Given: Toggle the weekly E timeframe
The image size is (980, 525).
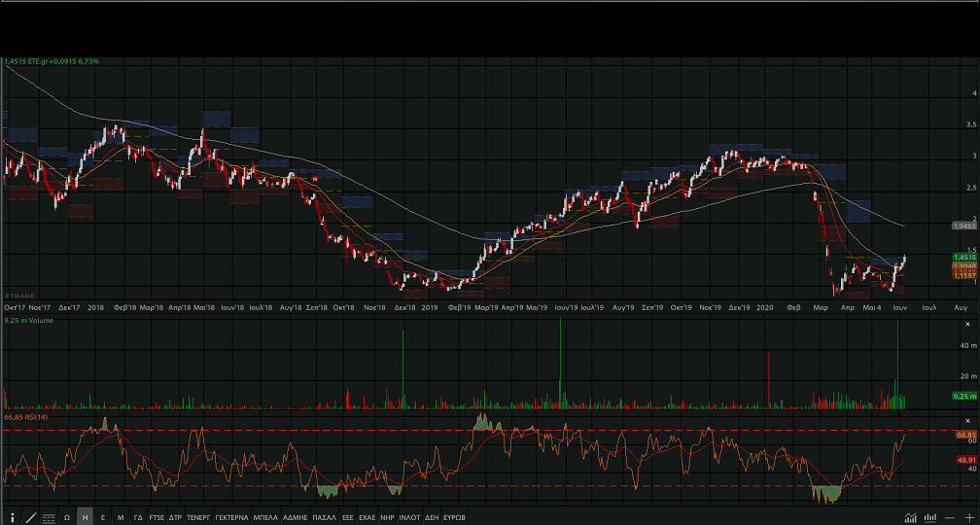Looking at the screenshot, I should (103, 517).
